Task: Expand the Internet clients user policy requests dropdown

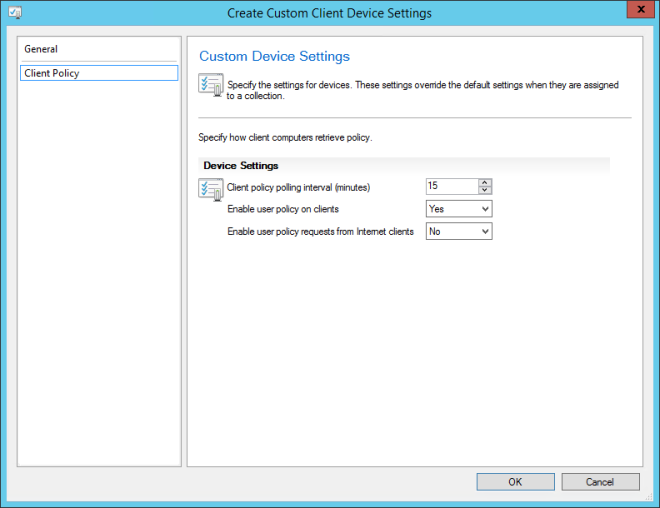Action: click(x=459, y=231)
